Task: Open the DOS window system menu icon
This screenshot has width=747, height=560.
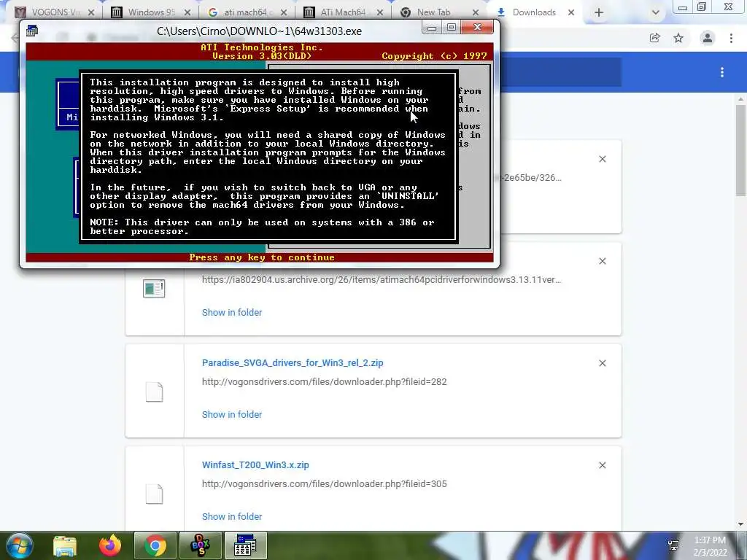Action: click(x=32, y=31)
